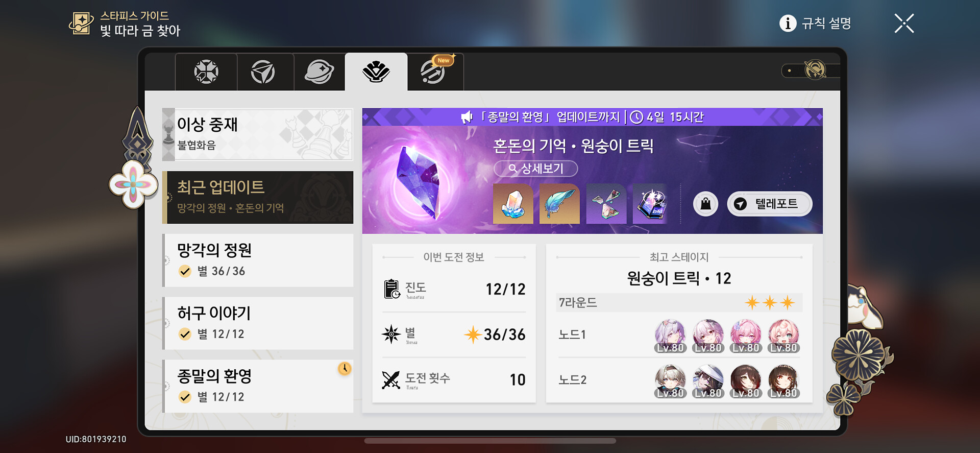Viewport: 980px width, 453px height.
Task: Click the 텔레포트 button
Action: pos(769,204)
